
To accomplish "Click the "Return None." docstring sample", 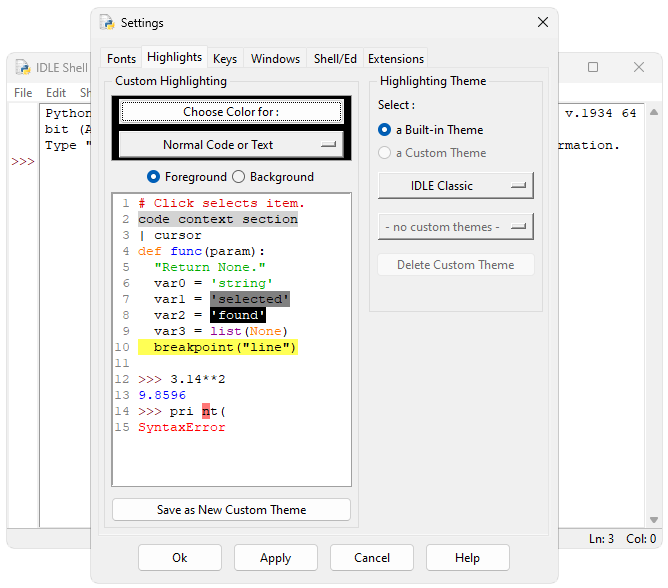I will click(x=210, y=267).
